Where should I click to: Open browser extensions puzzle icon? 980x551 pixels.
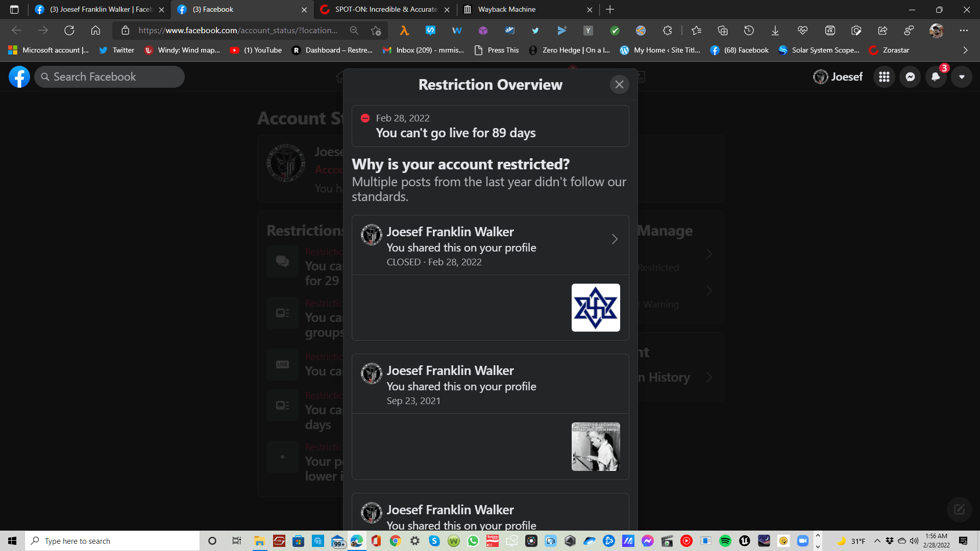click(667, 31)
